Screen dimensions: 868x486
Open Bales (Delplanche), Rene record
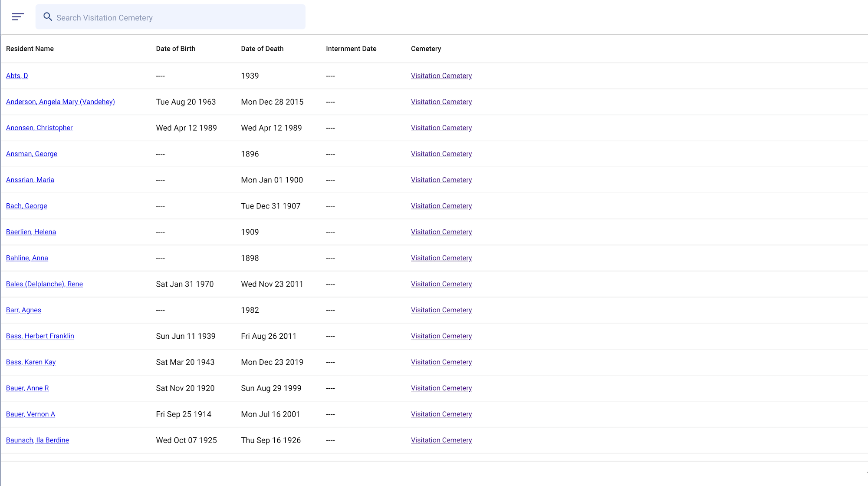click(x=44, y=284)
